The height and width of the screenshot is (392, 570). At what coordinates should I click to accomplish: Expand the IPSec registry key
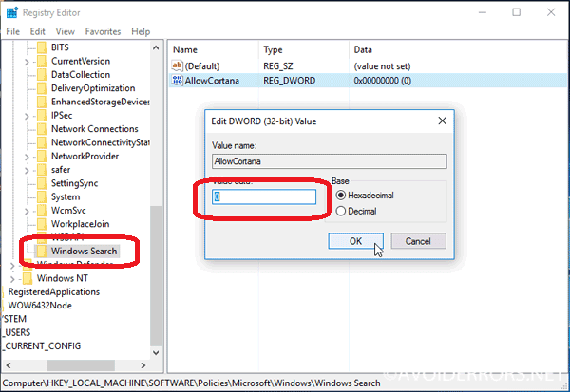(x=26, y=115)
